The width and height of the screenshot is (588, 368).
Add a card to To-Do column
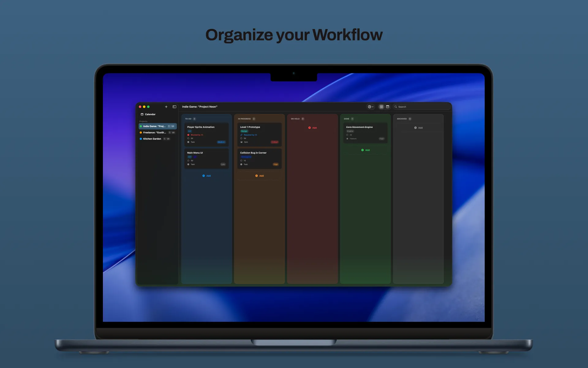point(206,176)
